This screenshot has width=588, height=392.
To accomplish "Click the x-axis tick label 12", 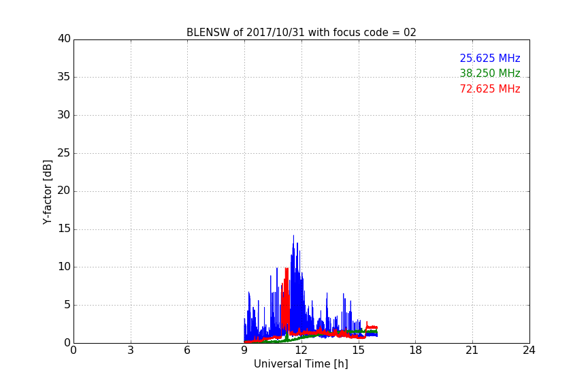I will pyautogui.click(x=301, y=350).
